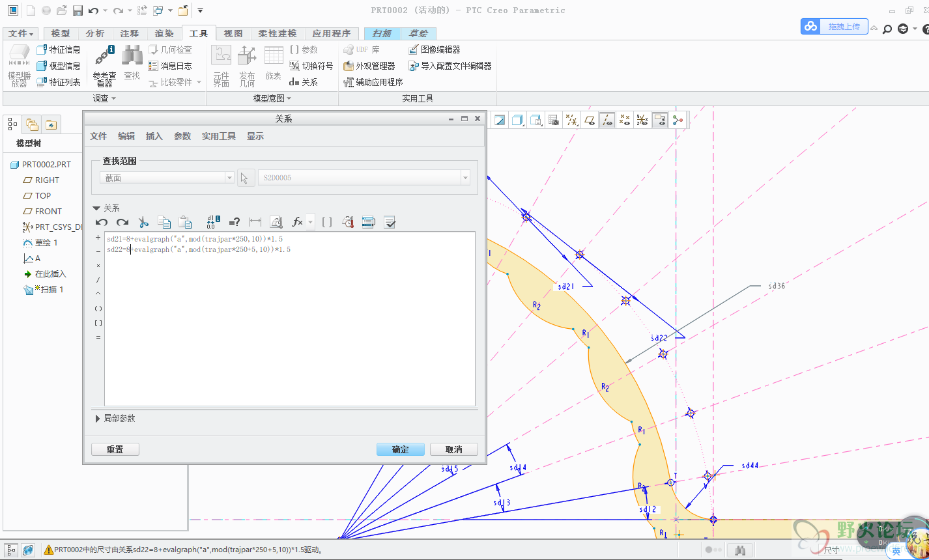Toggle point display visibility in graphics toolbar
The height and width of the screenshot is (560, 929).
pos(625,120)
